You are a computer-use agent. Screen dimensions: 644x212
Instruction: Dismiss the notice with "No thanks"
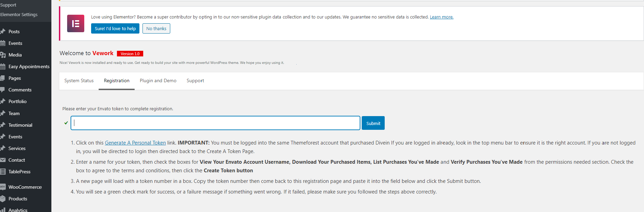pos(156,29)
